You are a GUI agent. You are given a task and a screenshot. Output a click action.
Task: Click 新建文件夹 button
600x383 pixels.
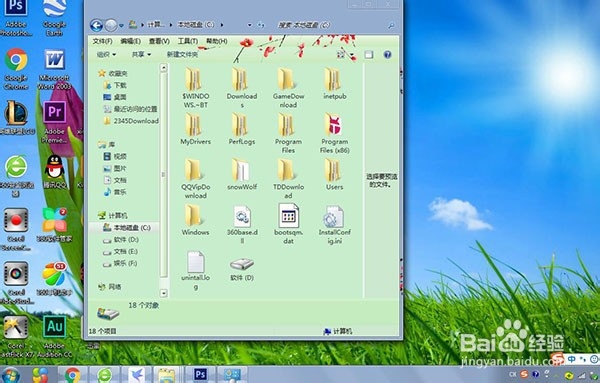coord(182,55)
